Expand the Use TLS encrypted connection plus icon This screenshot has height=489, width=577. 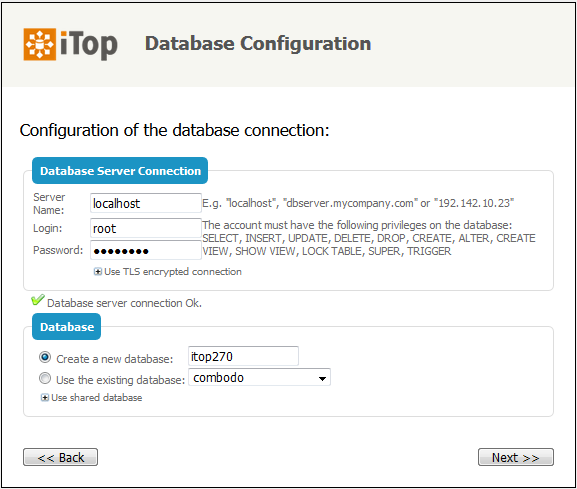pyautogui.click(x=98, y=272)
